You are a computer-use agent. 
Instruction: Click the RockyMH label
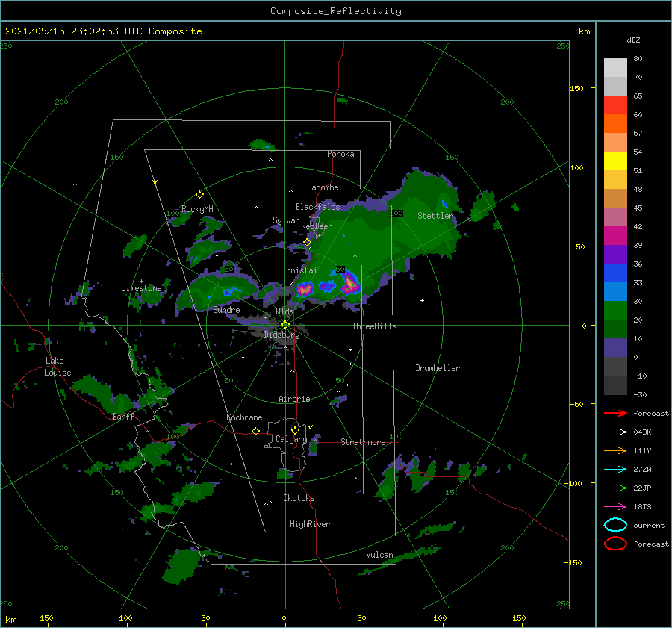tap(197, 209)
